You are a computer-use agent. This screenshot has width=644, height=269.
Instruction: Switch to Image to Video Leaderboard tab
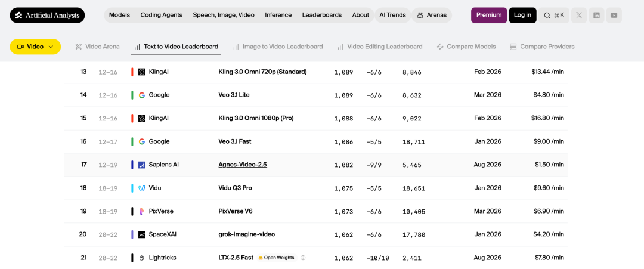pyautogui.click(x=278, y=47)
